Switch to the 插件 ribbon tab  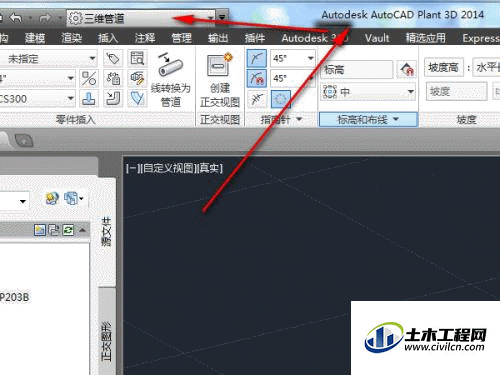255,38
